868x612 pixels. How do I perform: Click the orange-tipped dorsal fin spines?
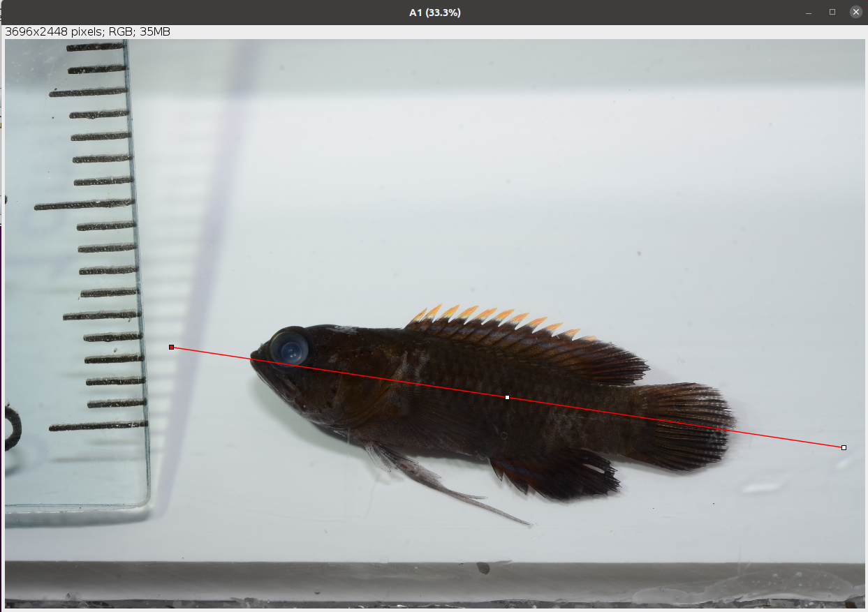click(x=489, y=318)
